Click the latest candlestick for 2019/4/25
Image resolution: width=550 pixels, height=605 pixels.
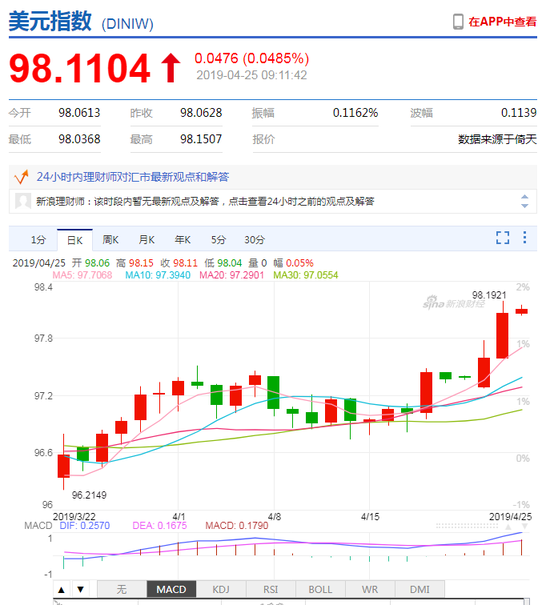click(521, 311)
